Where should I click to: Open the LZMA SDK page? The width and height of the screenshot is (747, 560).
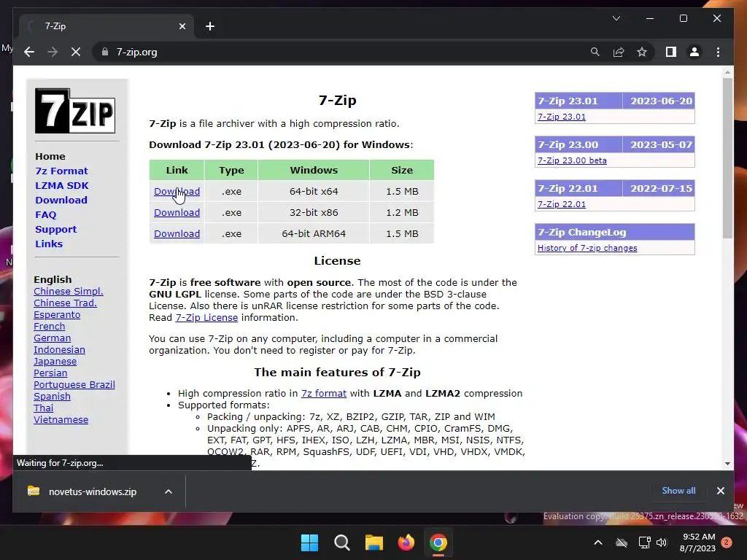tap(62, 186)
